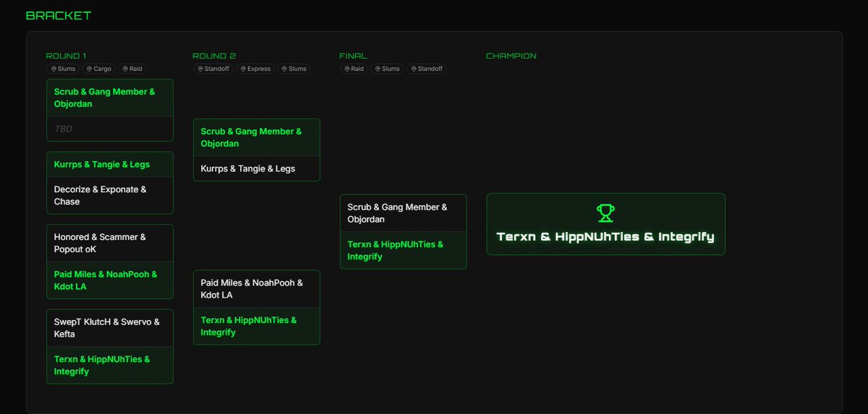Click Decorize & Exponate & Chase team

coord(110,195)
